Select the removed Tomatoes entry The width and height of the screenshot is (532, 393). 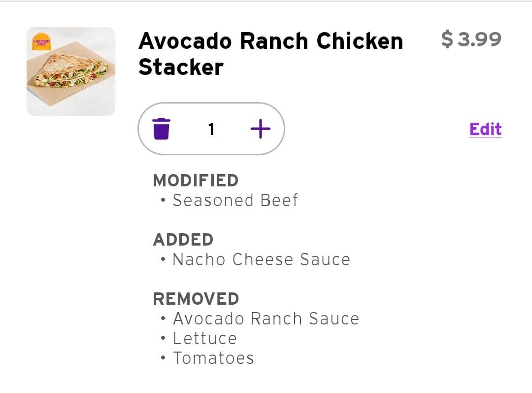(213, 358)
